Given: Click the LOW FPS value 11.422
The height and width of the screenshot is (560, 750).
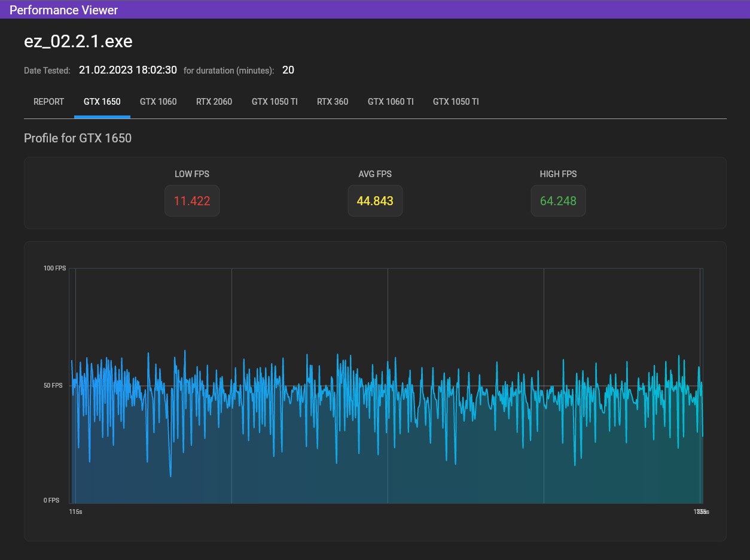Looking at the screenshot, I should pyautogui.click(x=192, y=201).
